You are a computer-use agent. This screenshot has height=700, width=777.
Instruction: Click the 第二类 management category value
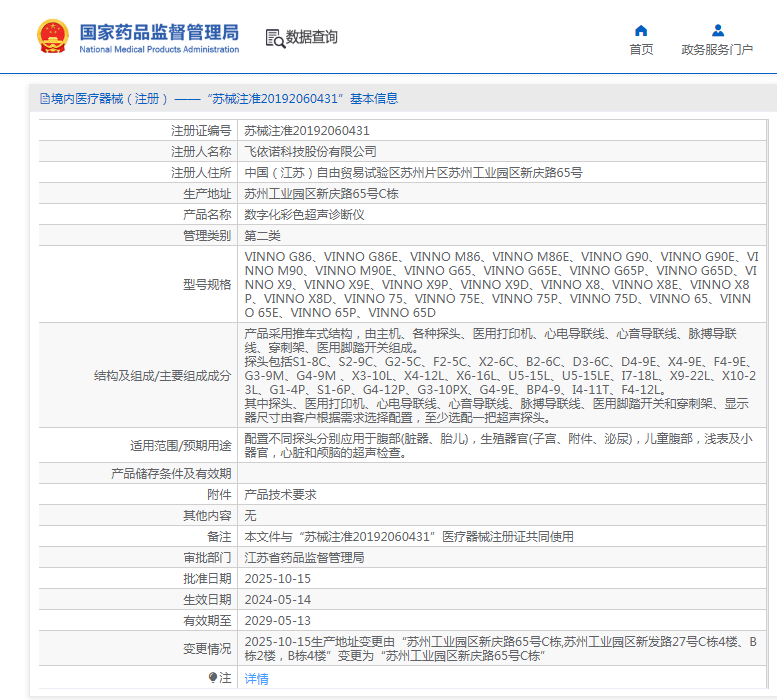[x=263, y=235]
